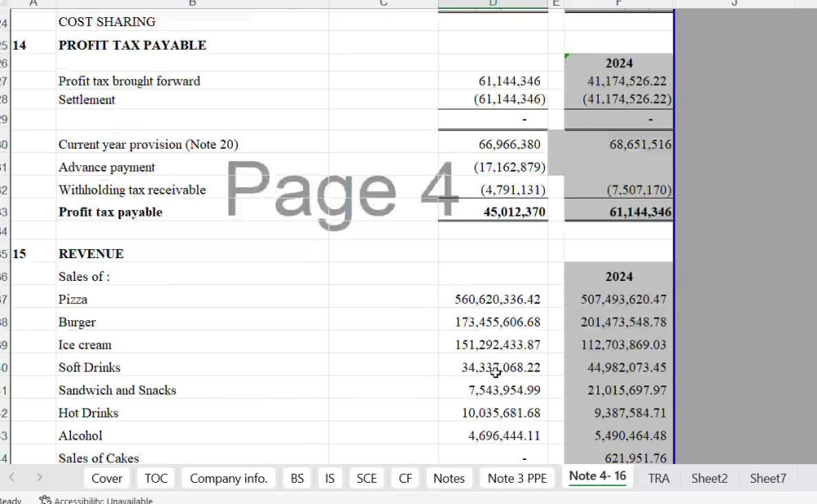Open the CF sheet tab
The image size is (817, 504).
(405, 478)
